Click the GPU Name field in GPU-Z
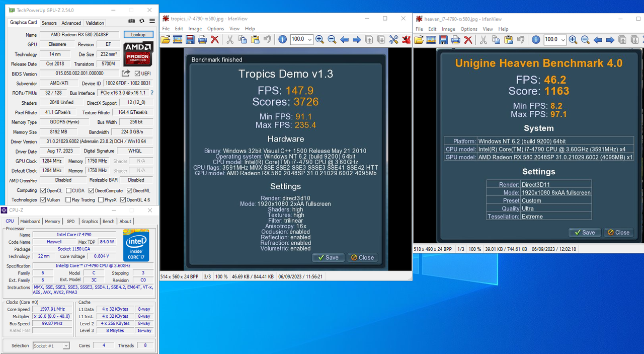 (80, 35)
